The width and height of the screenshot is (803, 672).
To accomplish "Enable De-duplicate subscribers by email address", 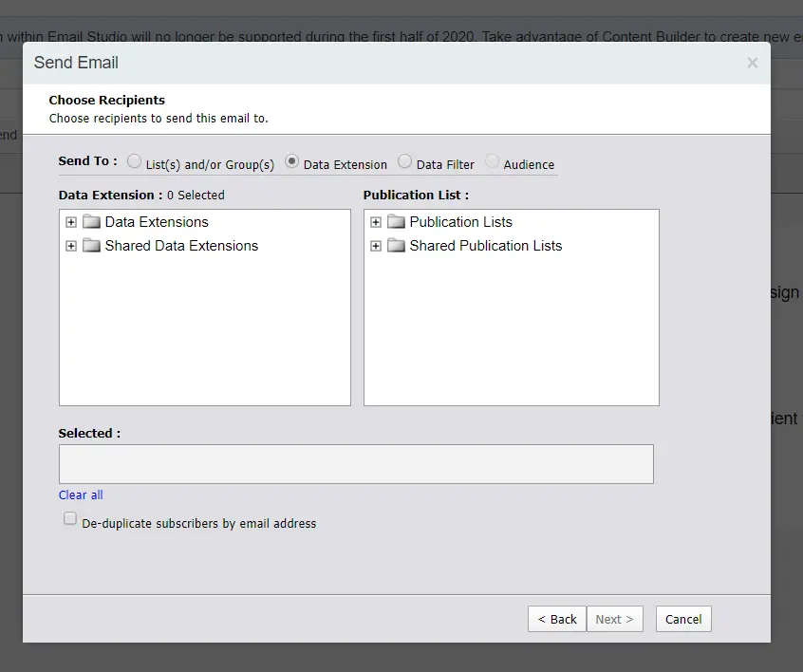I will pyautogui.click(x=70, y=519).
